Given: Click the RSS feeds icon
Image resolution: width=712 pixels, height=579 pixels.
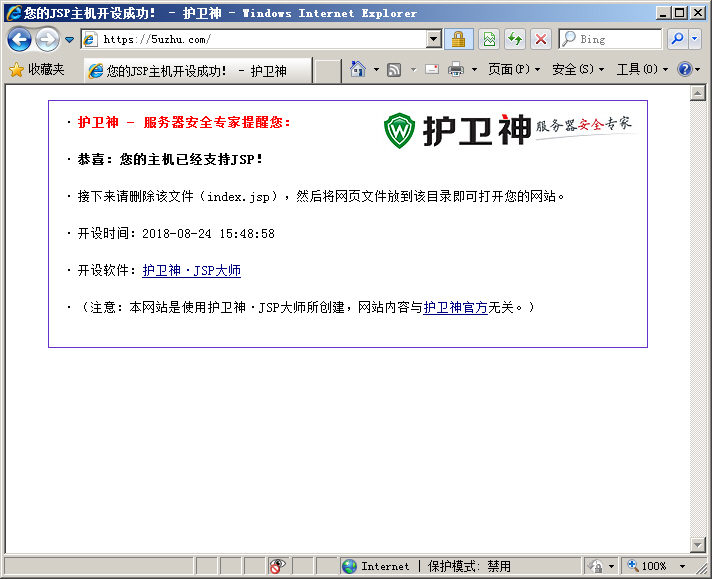Looking at the screenshot, I should (x=394, y=70).
